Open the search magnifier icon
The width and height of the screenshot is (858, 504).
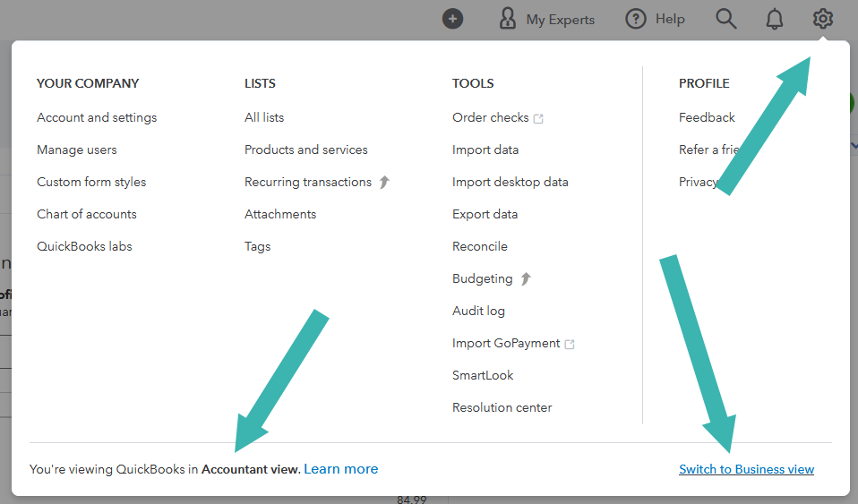click(x=726, y=19)
